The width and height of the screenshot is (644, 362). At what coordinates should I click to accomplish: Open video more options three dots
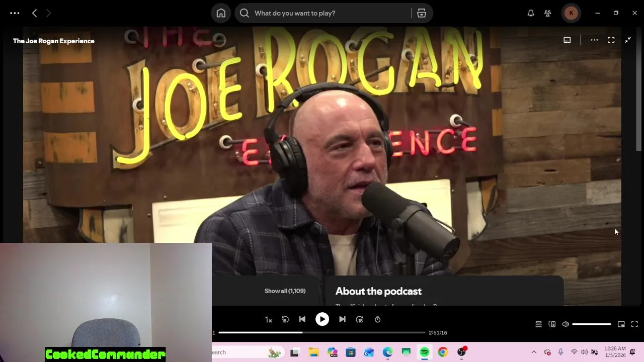point(594,40)
